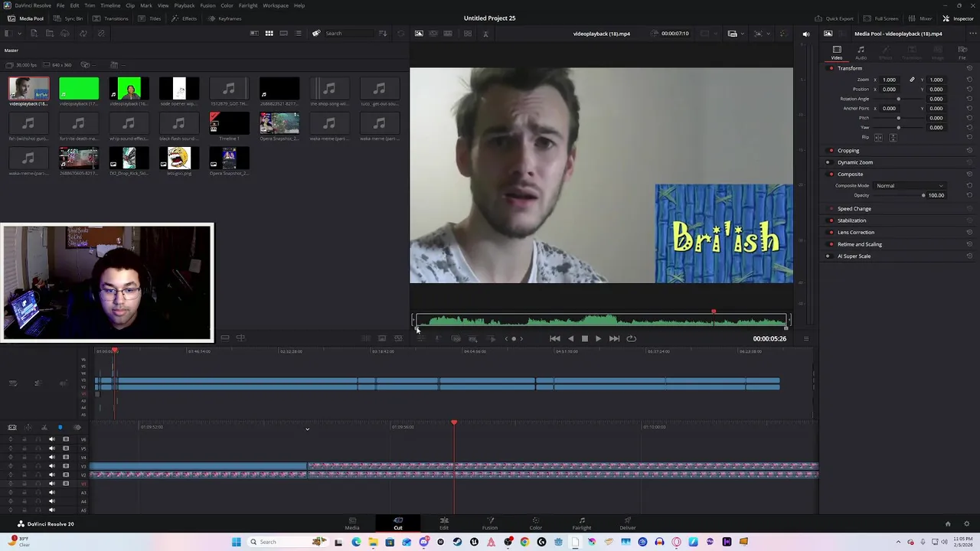The height and width of the screenshot is (551, 980).
Task: Select source clip viewer mode icon
Action: (419, 33)
